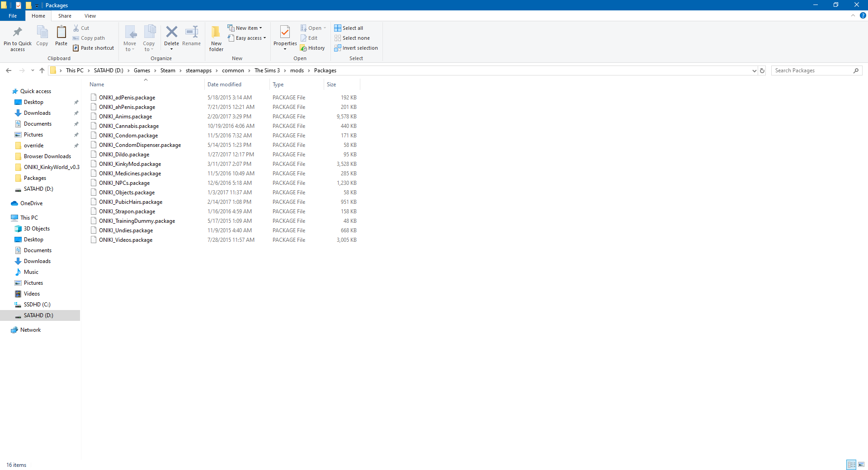The image size is (868, 470).
Task: Click the Cut scissors command
Action: (x=81, y=28)
